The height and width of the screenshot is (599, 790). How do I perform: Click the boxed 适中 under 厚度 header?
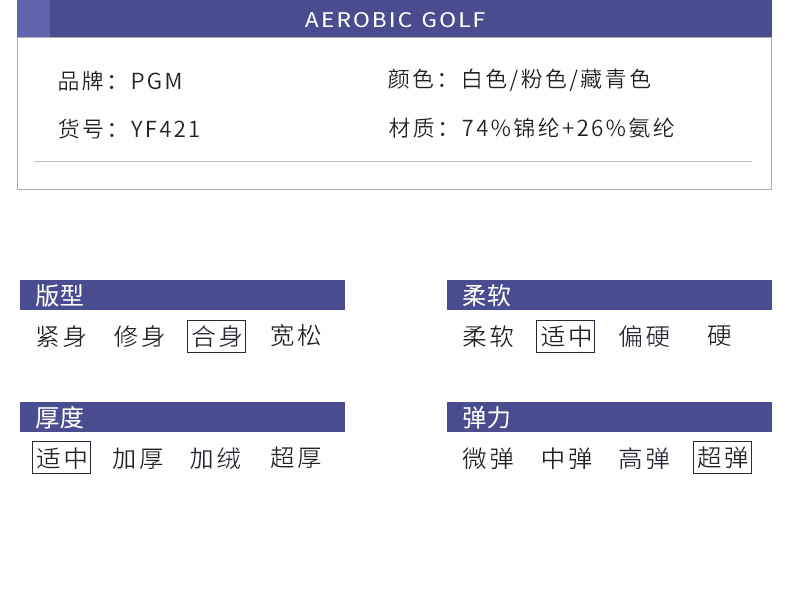click(x=62, y=458)
